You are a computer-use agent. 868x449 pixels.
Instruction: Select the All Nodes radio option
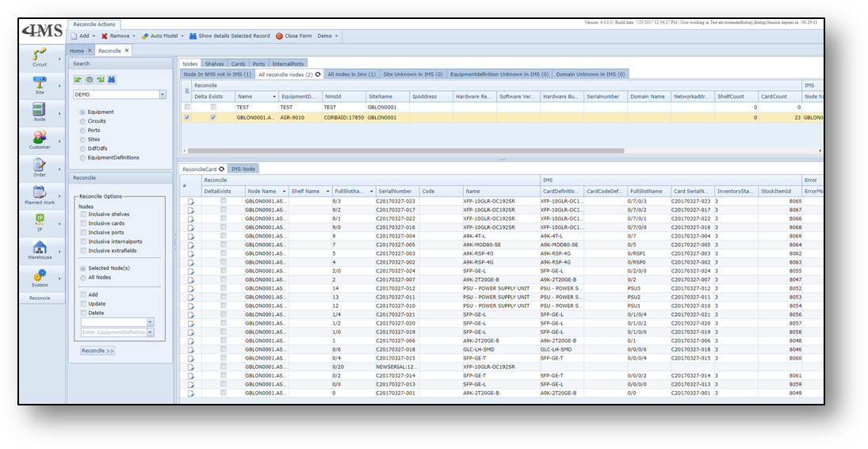pyautogui.click(x=83, y=277)
